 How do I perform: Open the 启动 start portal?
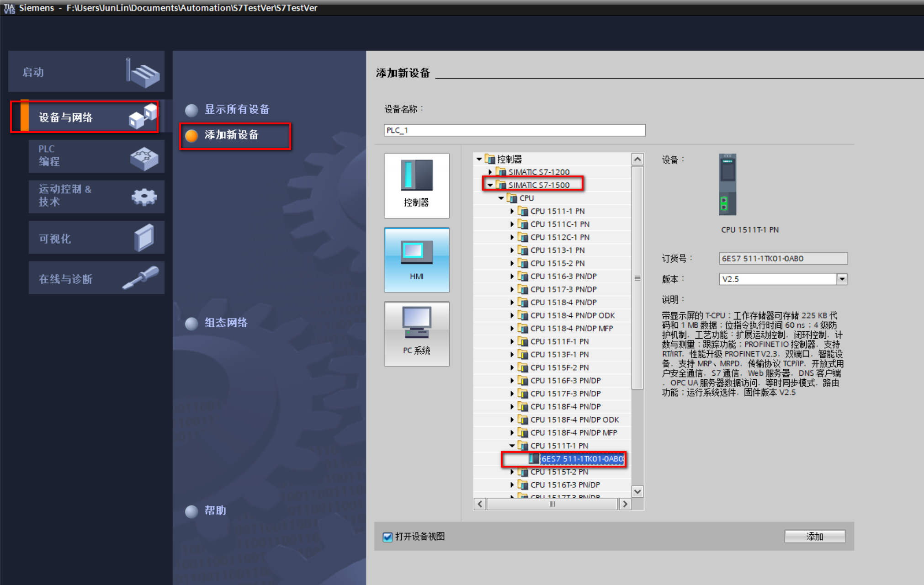[86, 72]
